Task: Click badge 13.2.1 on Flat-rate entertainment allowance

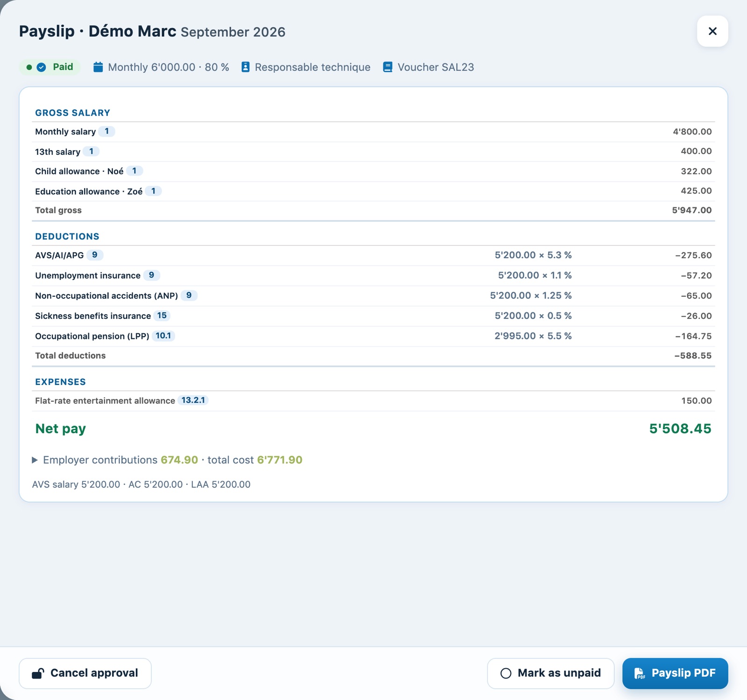Action: tap(193, 400)
